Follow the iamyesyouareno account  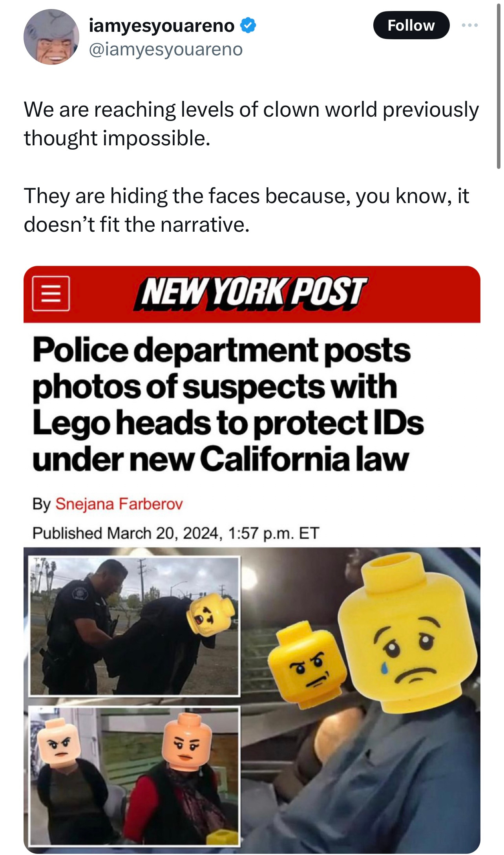(x=411, y=25)
